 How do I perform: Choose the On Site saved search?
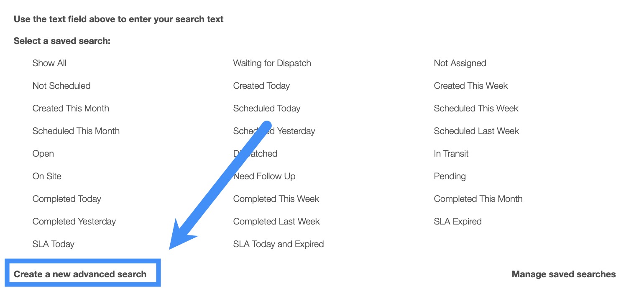pyautogui.click(x=47, y=176)
